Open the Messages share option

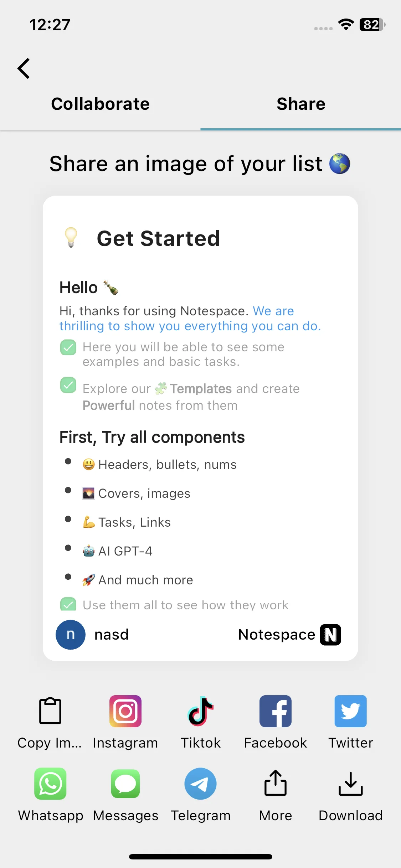click(125, 784)
